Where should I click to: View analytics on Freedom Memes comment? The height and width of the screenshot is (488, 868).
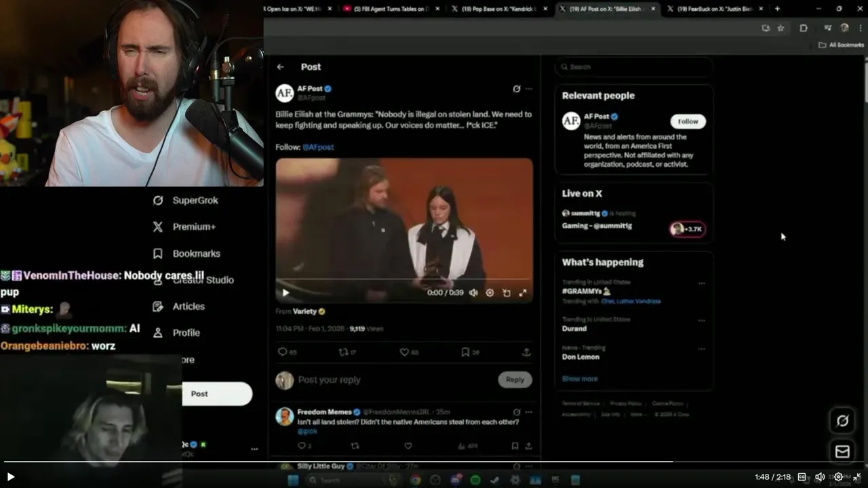[468, 446]
